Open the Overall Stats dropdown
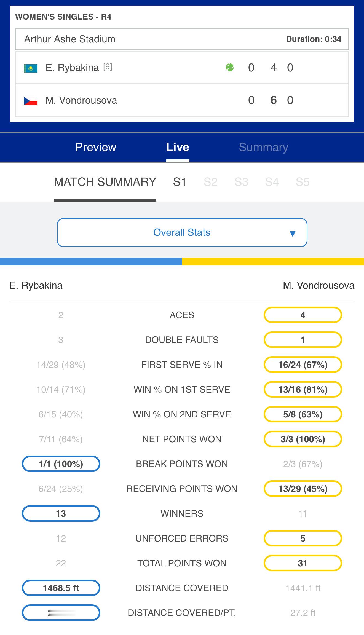 [x=182, y=232]
